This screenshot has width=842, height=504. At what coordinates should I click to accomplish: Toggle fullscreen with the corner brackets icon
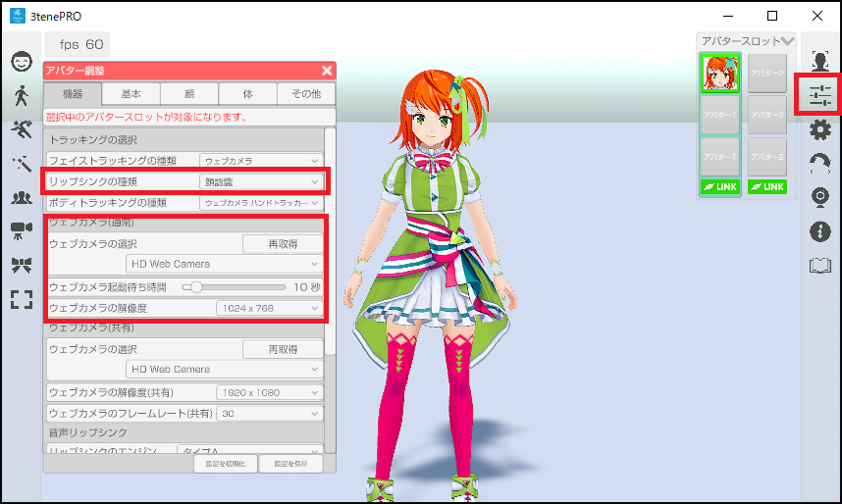coord(22,299)
